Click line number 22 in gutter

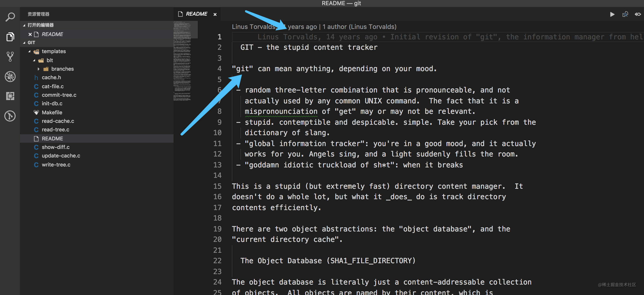click(x=217, y=261)
